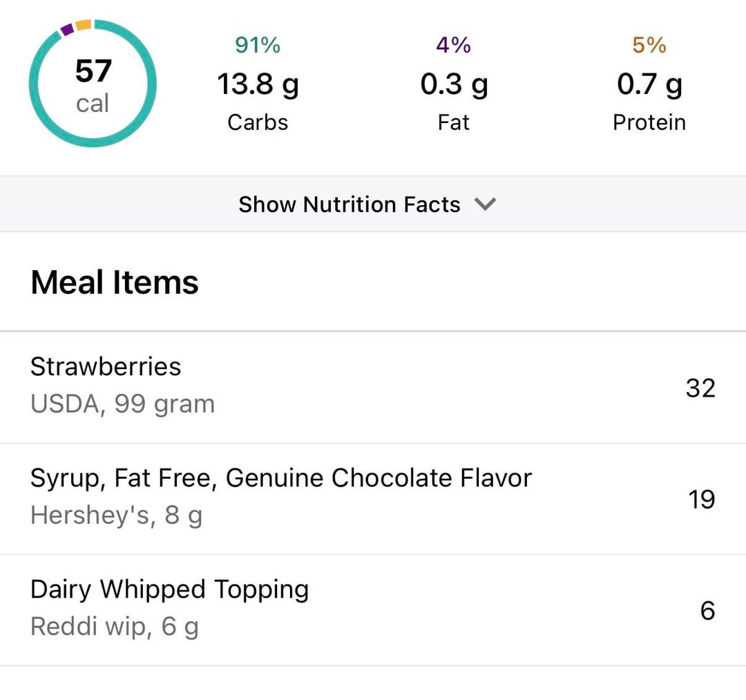Click the 32 calorie count for Strawberries

pos(700,388)
